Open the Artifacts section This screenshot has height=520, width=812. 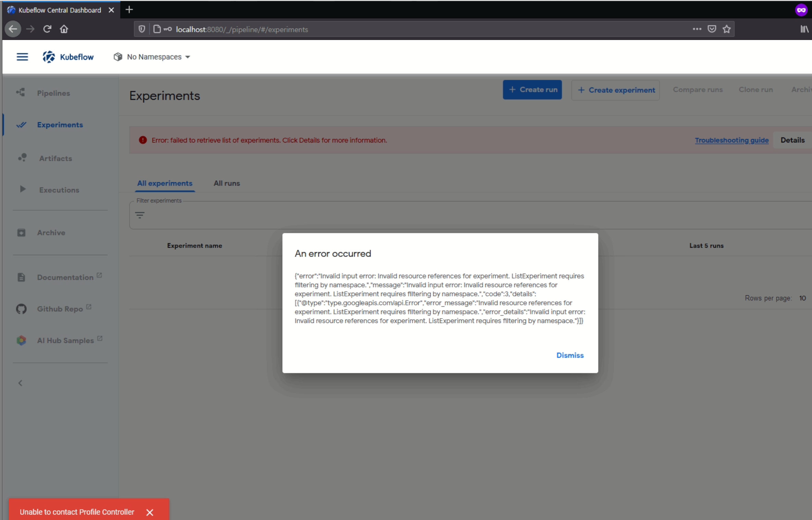pyautogui.click(x=56, y=158)
